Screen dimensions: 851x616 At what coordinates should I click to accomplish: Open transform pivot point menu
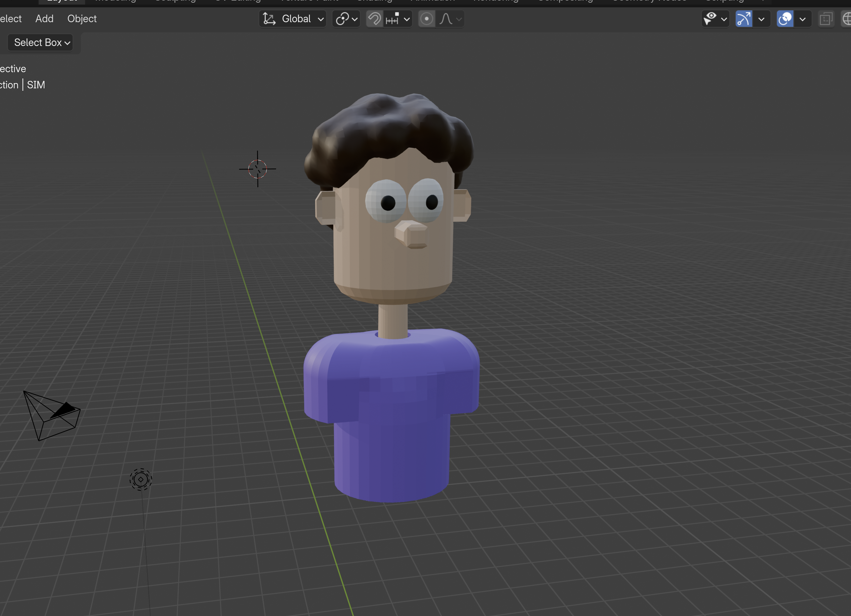click(346, 19)
